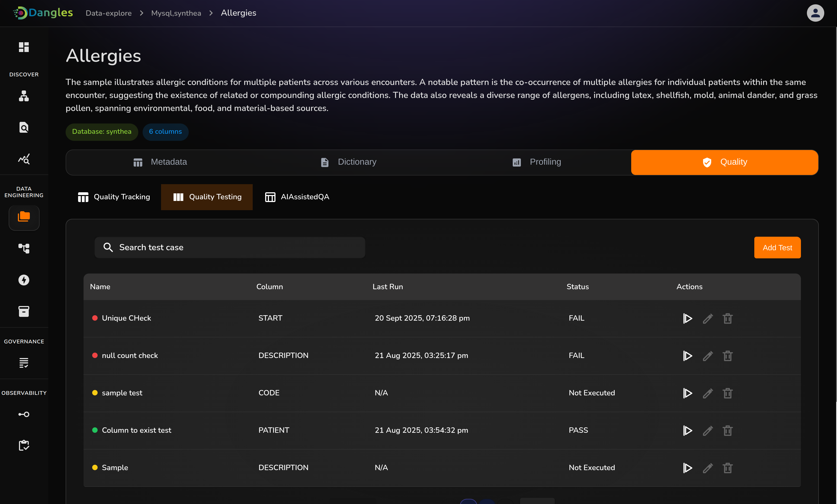
Task: Open the archive box sidebar icon
Action: (x=24, y=311)
